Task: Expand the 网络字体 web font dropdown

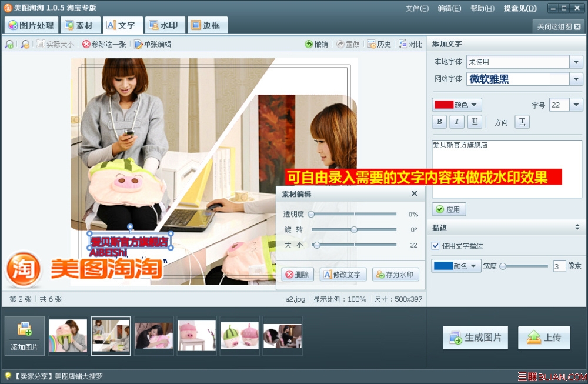Action: coord(576,79)
